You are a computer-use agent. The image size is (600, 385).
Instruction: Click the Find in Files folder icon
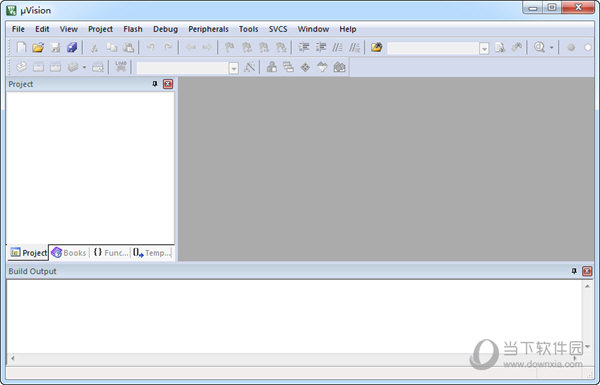point(377,47)
